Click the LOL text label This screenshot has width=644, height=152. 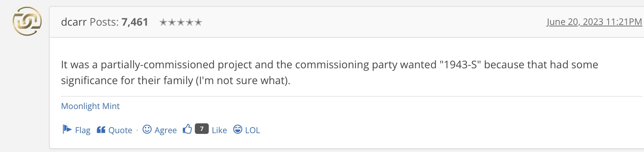pyautogui.click(x=252, y=131)
